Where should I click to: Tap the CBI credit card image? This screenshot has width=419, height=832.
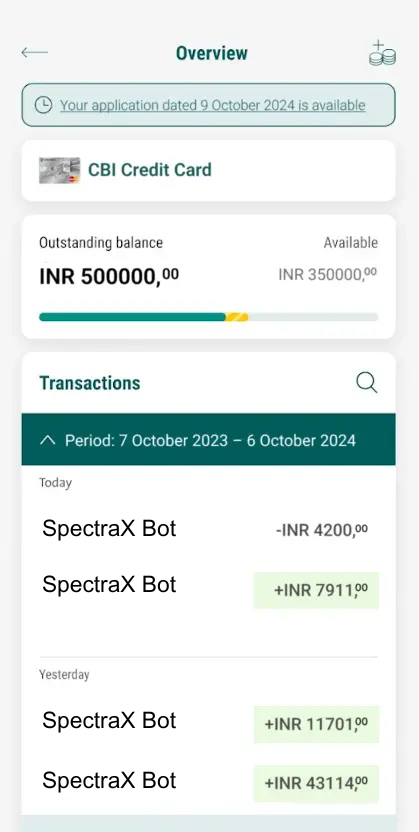coord(59,170)
